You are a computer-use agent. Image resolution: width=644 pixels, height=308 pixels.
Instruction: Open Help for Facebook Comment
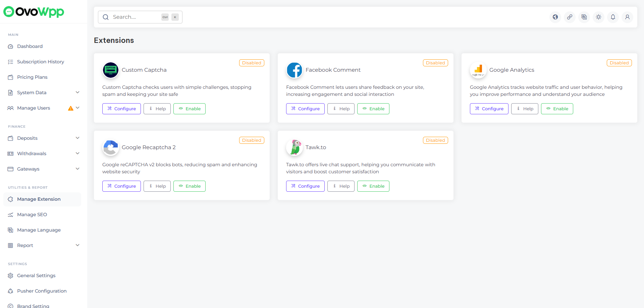coord(341,109)
